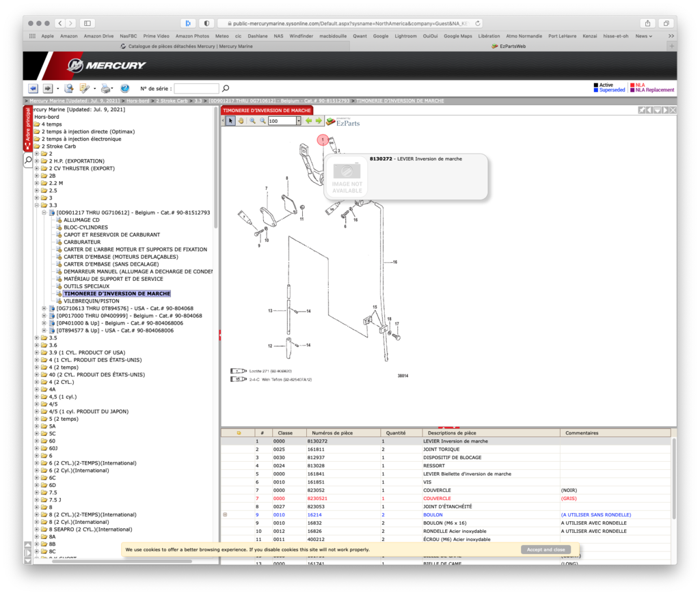The height and width of the screenshot is (595, 700).
Task: Expand the 3.5 folder
Action: coord(37,337)
